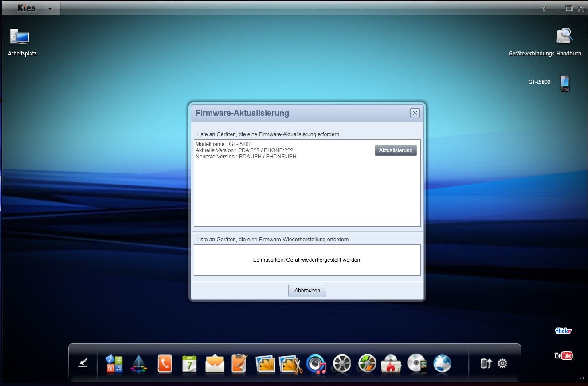Click the Modellname : GT-I5800 line

tap(223, 144)
